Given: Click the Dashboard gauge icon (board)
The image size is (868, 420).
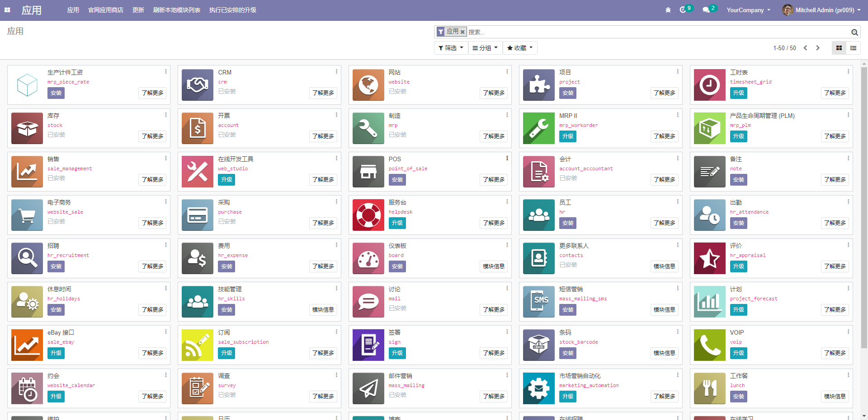Looking at the screenshot, I should 368,258.
